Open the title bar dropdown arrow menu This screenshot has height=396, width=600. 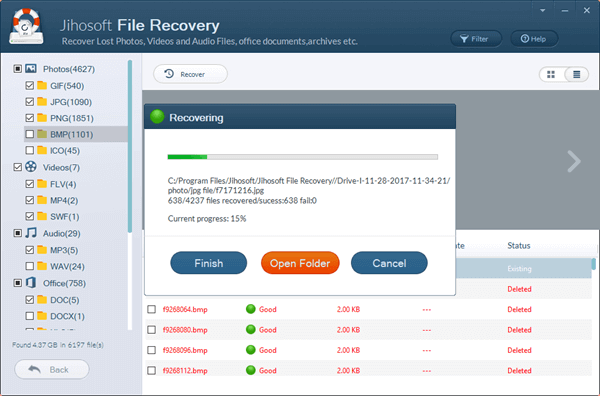click(543, 10)
